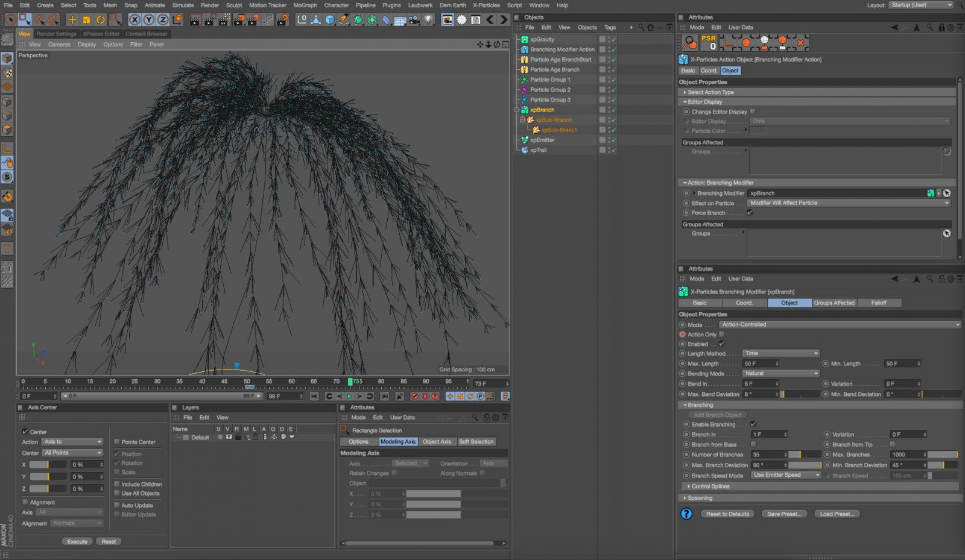This screenshot has height=560, width=965.
Task: Click the link picker beside Branching Modifier field
Action: pyautogui.click(x=947, y=193)
